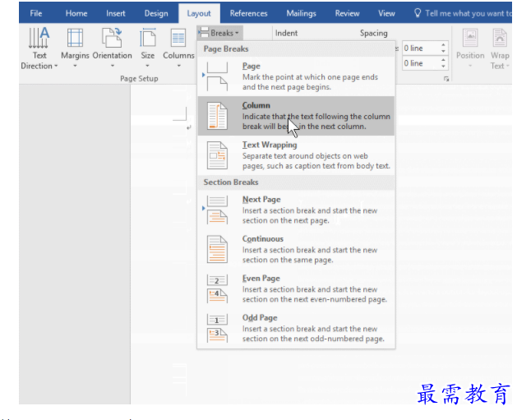Image resolution: width=517 pixels, height=420 pixels.
Task: Click the Page break icon
Action: [x=217, y=76]
